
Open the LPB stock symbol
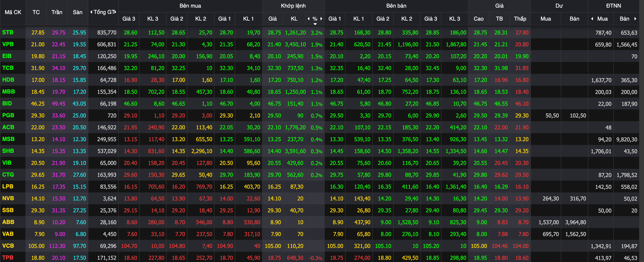[x=8, y=186]
